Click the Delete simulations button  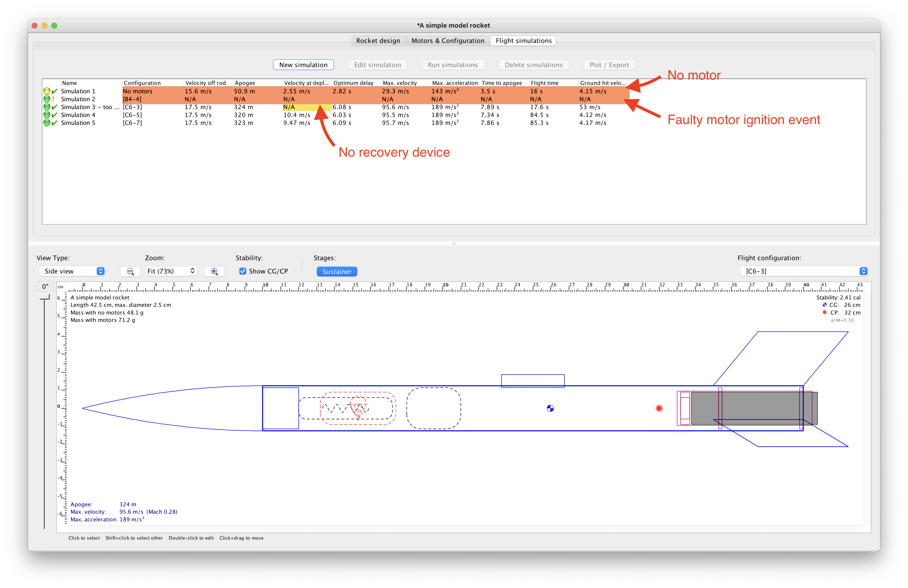533,64
